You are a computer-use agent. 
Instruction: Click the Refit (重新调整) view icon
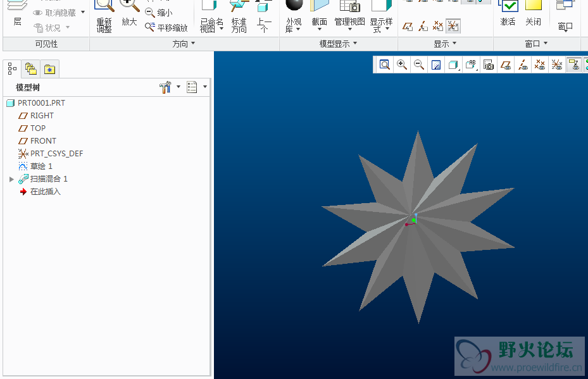click(x=104, y=16)
